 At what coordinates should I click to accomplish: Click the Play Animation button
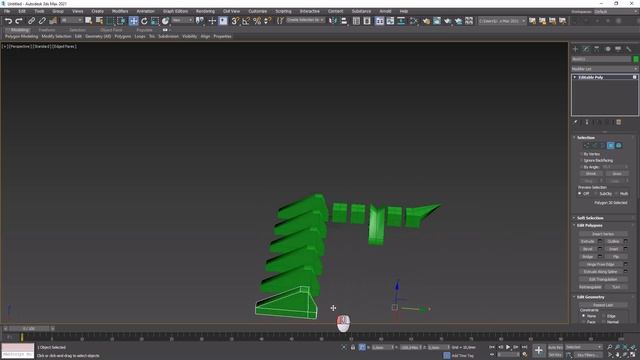click(x=508, y=347)
